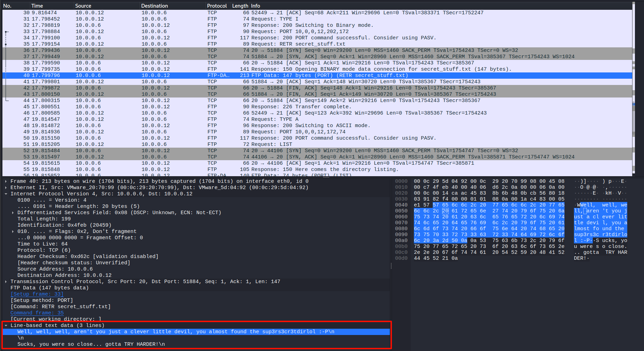The height and width of the screenshot is (351, 644).
Task: Select the Fragment Offset: 0 field
Action: (196, 238)
